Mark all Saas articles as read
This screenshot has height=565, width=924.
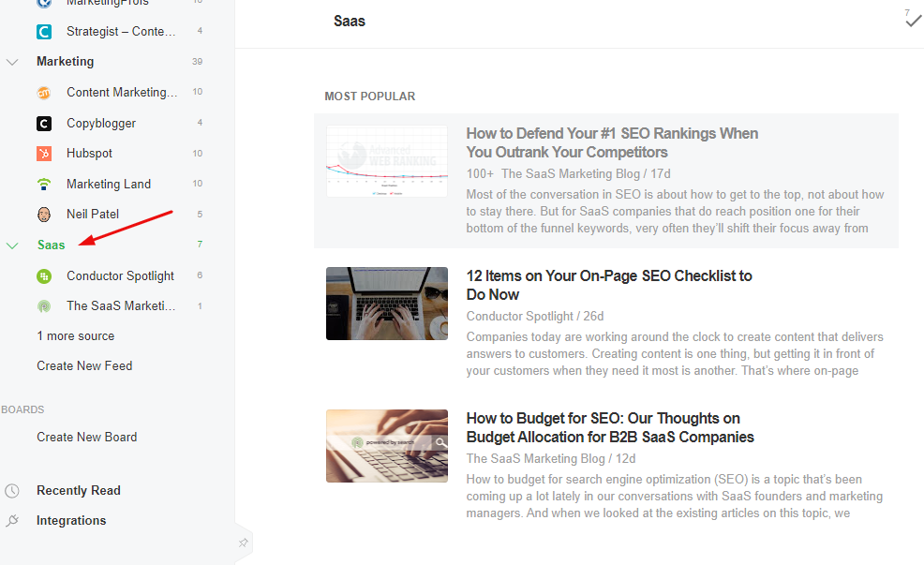tap(913, 21)
